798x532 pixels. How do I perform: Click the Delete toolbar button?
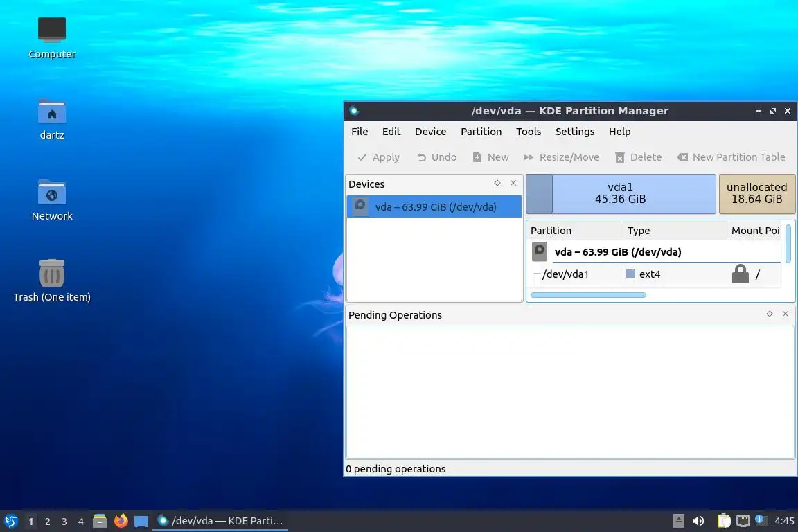tap(638, 157)
